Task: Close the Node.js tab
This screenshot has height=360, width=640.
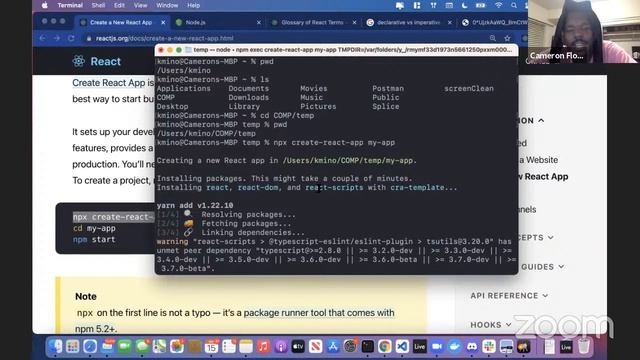Action: click(259, 22)
